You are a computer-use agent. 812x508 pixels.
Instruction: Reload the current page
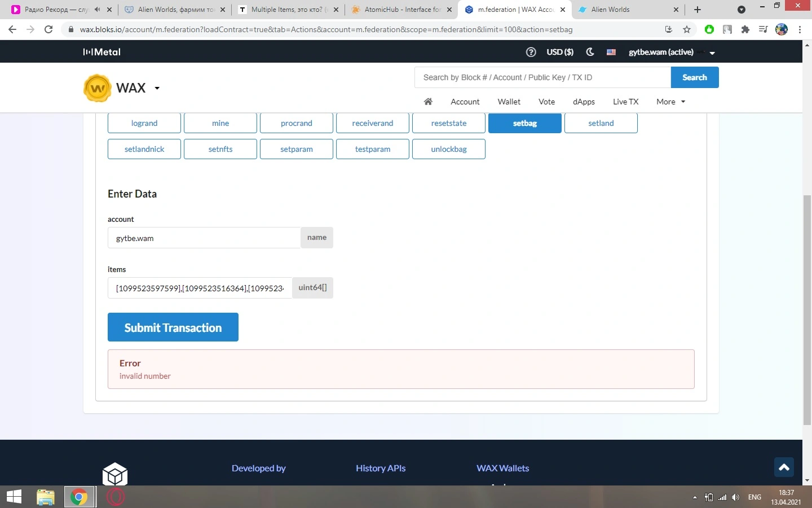48,29
